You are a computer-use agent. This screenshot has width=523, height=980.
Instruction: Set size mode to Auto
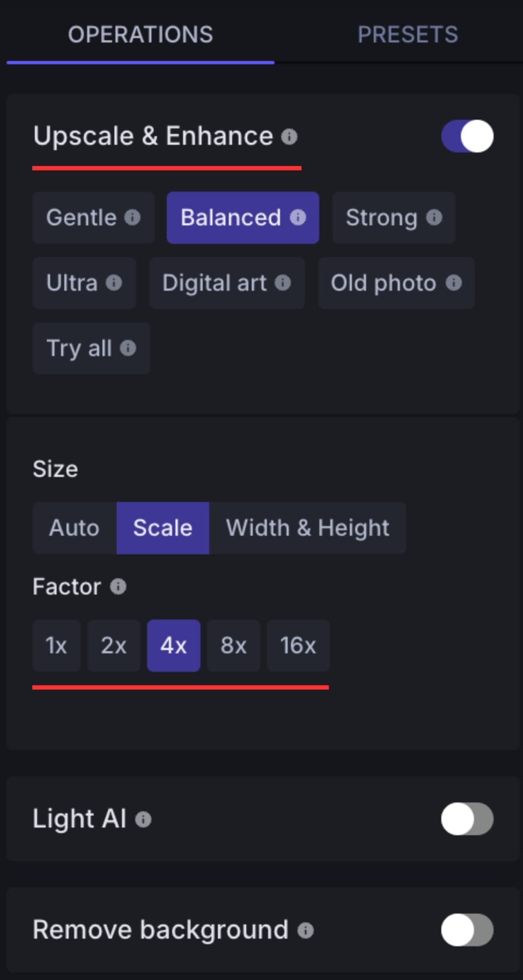74,527
